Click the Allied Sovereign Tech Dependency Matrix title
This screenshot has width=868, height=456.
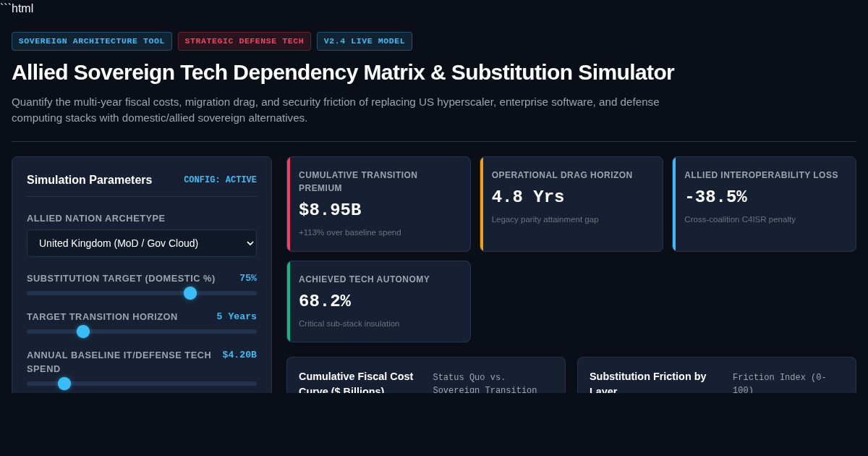point(343,72)
